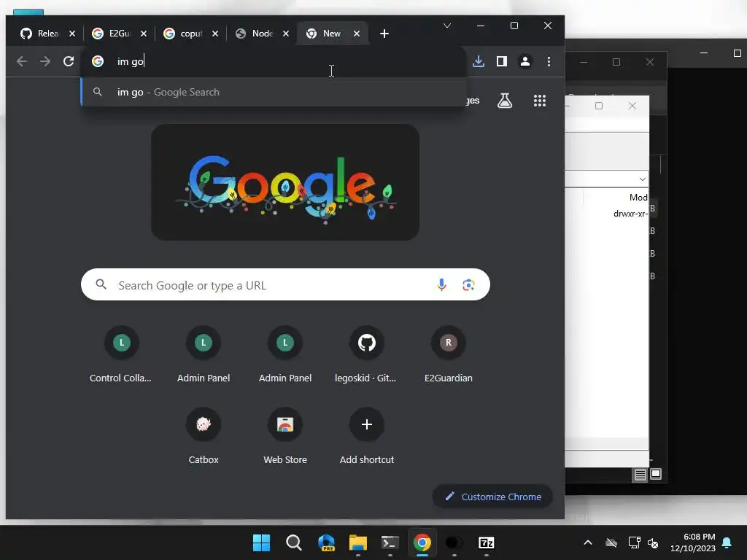This screenshot has width=747, height=560.
Task: Open the network tray icon
Action: (x=634, y=542)
